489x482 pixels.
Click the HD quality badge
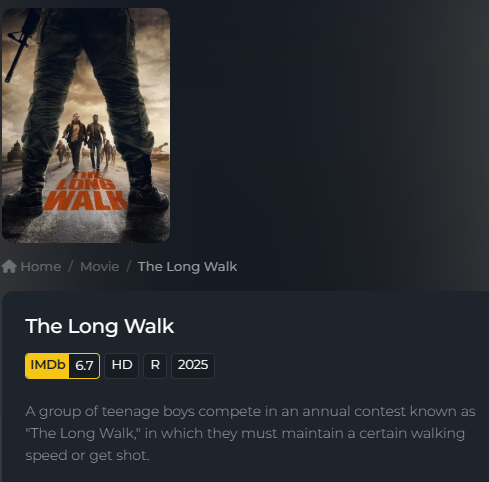pos(122,366)
